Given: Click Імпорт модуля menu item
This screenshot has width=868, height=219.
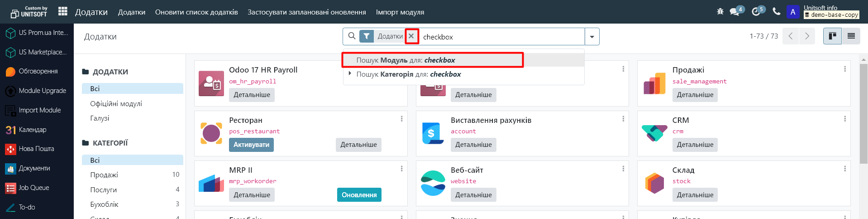Looking at the screenshot, I should coord(400,12).
